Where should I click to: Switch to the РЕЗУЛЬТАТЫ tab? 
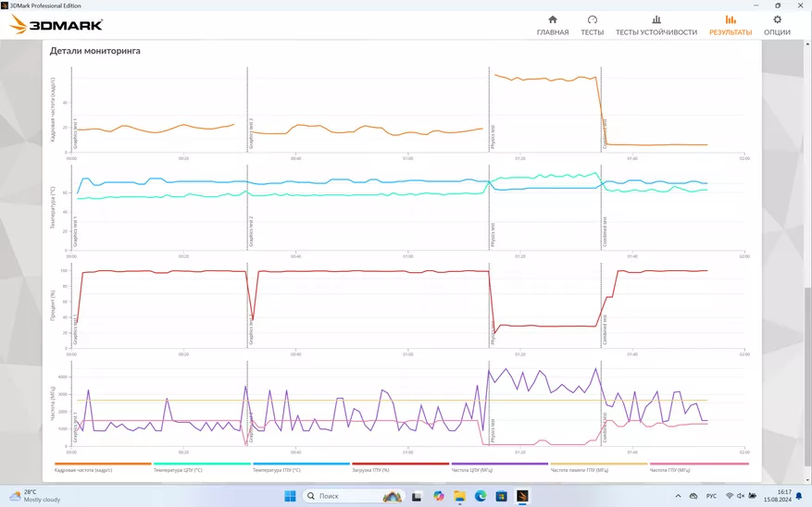pos(731,25)
